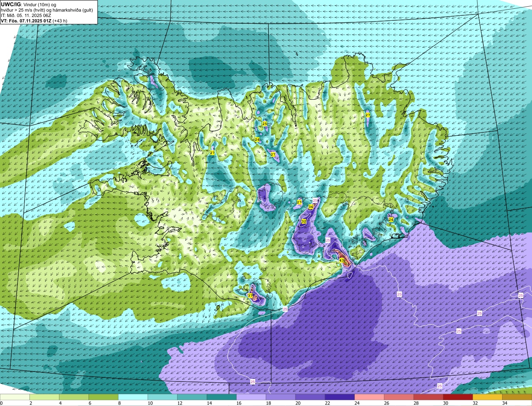The height and width of the screenshot is (406, 532).
Task: Click the yellow 43 maximum gust label
Action: pos(342,260)
